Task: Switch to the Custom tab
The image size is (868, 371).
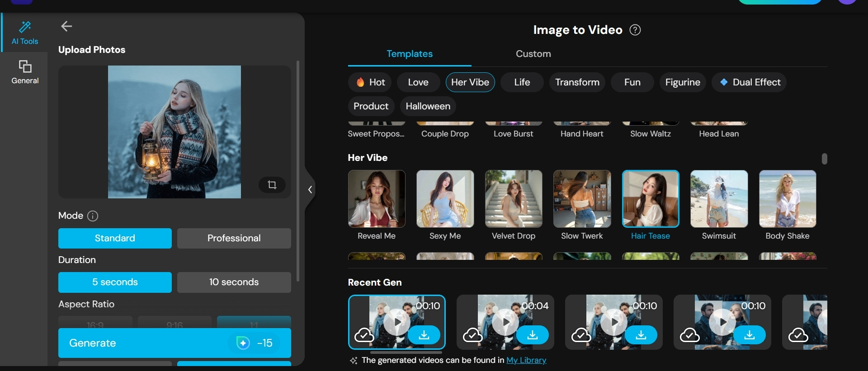Action: 533,54
